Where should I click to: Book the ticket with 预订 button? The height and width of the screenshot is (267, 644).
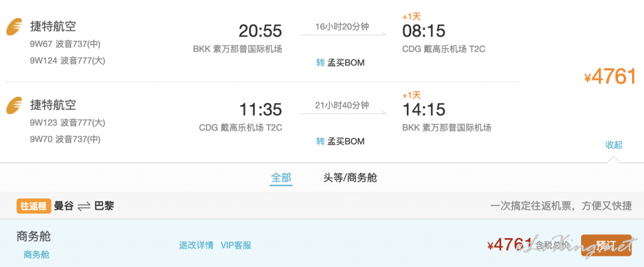606,245
